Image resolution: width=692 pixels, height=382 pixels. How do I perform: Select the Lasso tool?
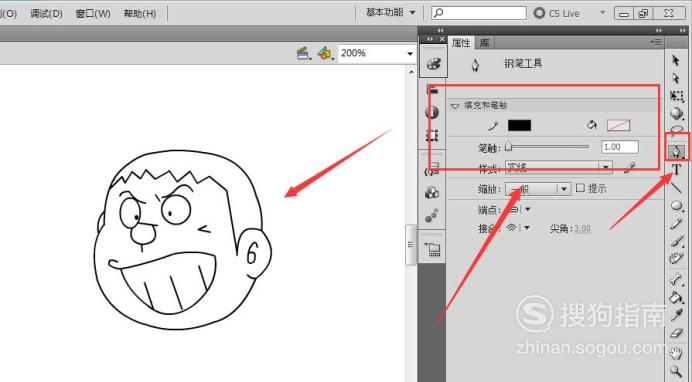(x=676, y=131)
